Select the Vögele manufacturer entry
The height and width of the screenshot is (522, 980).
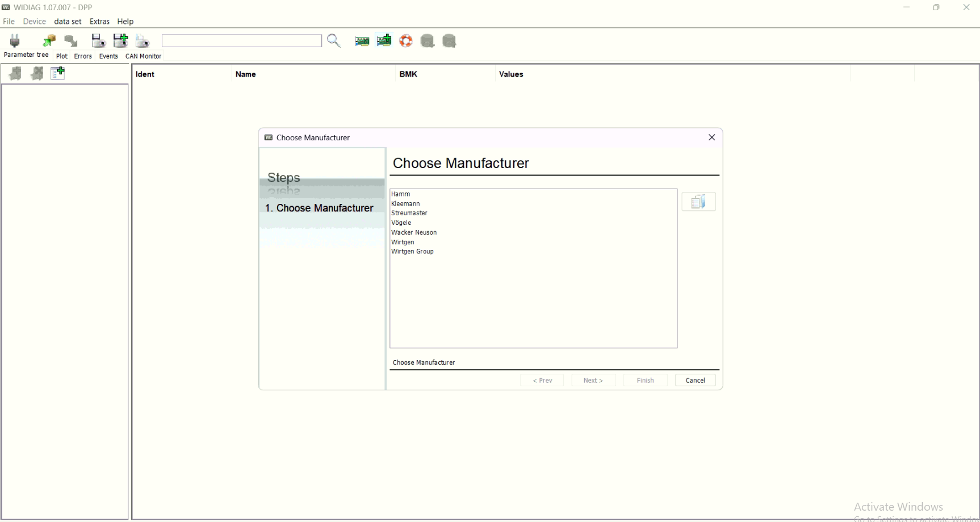tap(401, 223)
